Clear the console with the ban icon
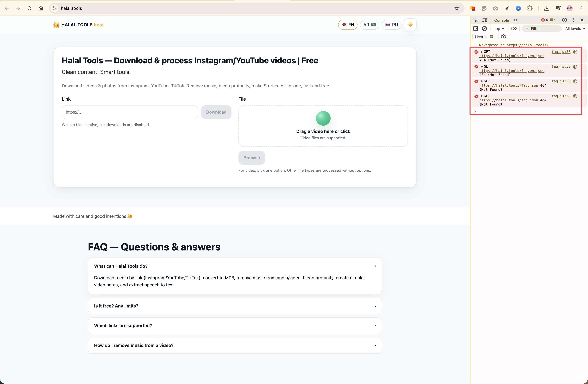Viewport: 588px width, 384px height. tap(484, 28)
